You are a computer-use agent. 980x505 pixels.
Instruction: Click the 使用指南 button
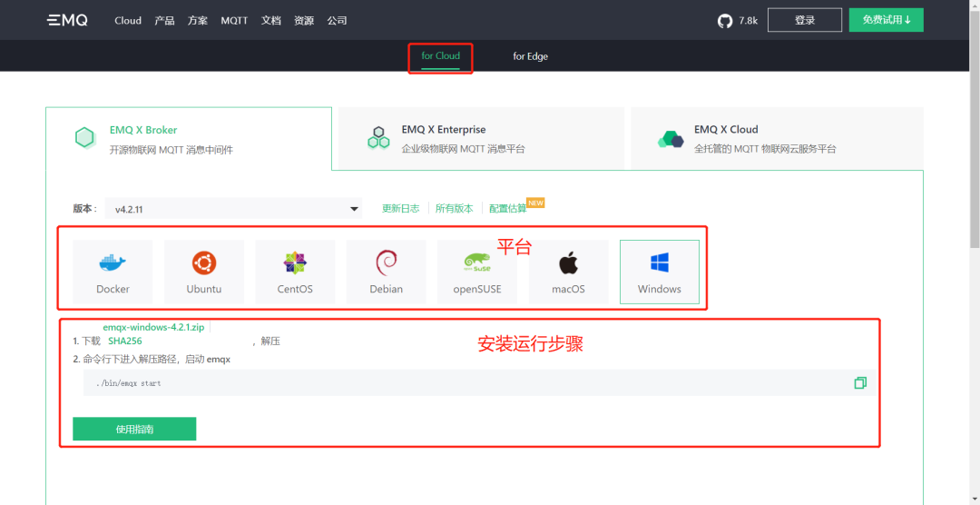tap(134, 429)
